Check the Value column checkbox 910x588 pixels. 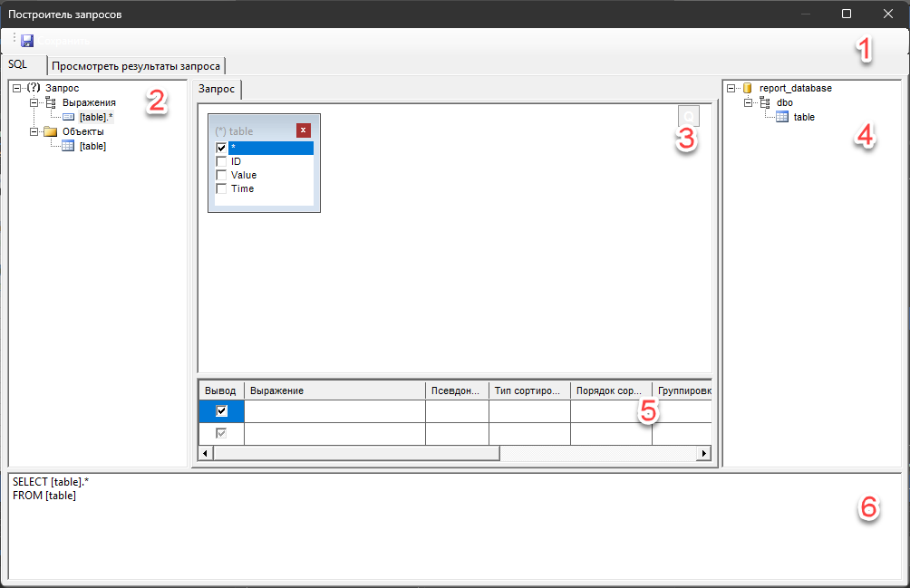pos(221,175)
